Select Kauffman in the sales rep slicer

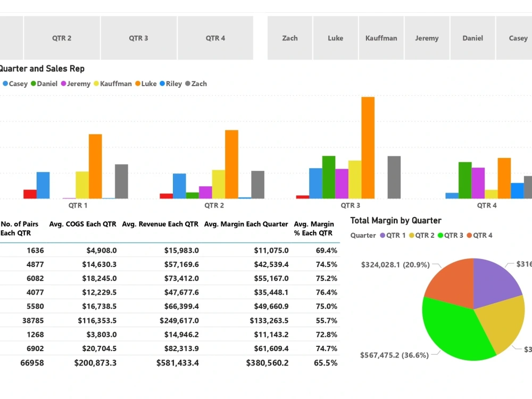381,38
